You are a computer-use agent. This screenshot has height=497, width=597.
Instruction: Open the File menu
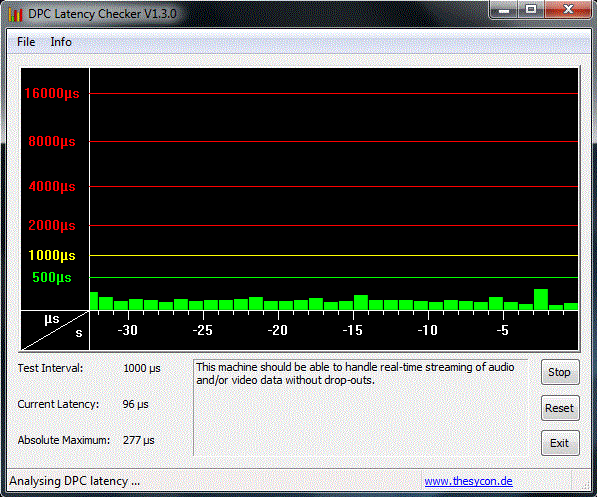26,42
